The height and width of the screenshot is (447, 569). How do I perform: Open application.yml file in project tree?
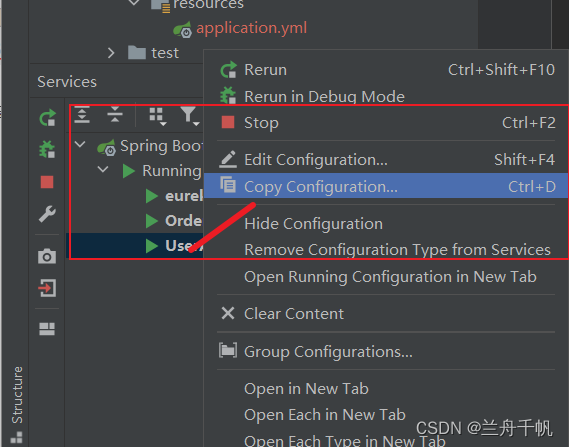[x=251, y=28]
